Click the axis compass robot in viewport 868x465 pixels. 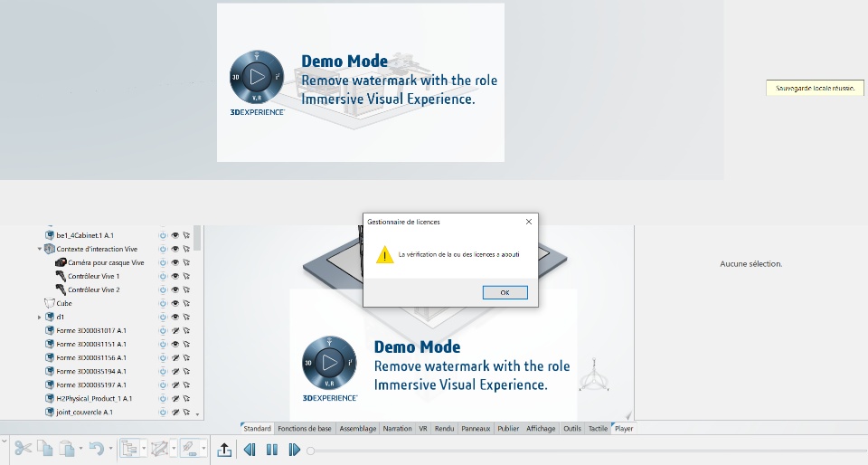tap(594, 375)
